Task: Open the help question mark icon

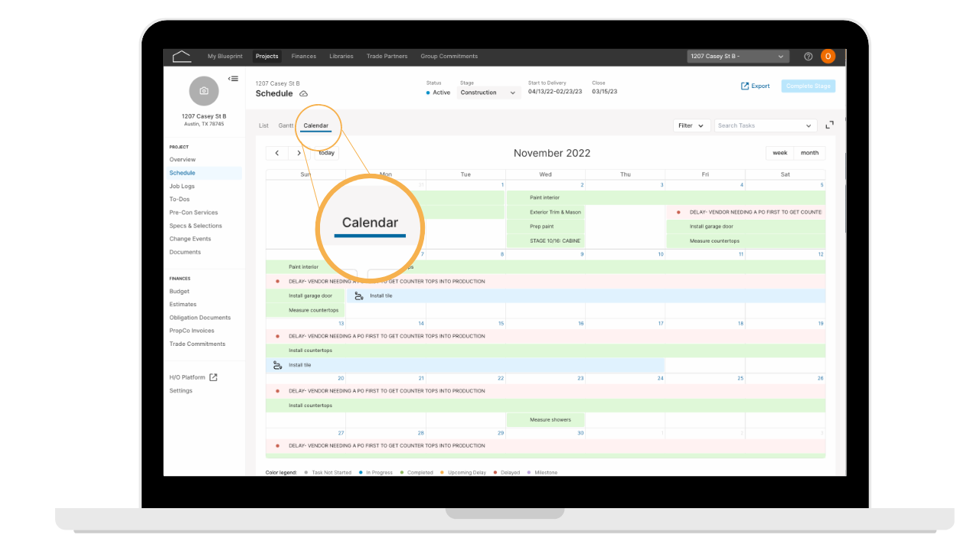Action: [808, 57]
